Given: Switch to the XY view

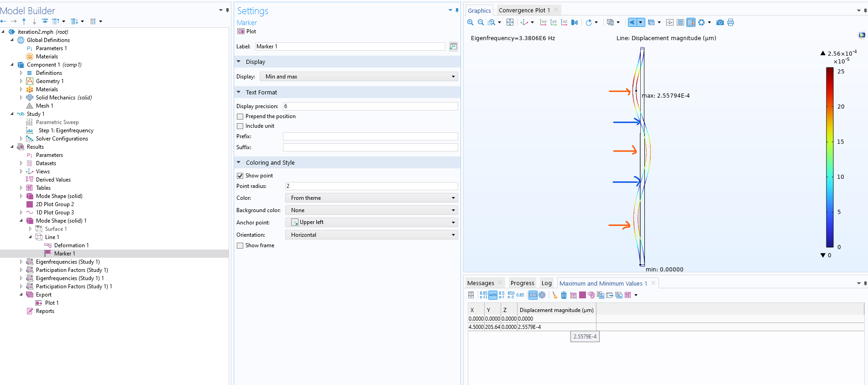Looking at the screenshot, I should pos(543,22).
